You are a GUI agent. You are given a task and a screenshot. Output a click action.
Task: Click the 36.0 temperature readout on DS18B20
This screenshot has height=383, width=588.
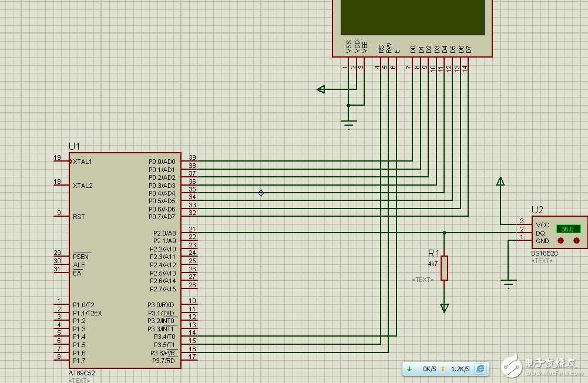568,229
